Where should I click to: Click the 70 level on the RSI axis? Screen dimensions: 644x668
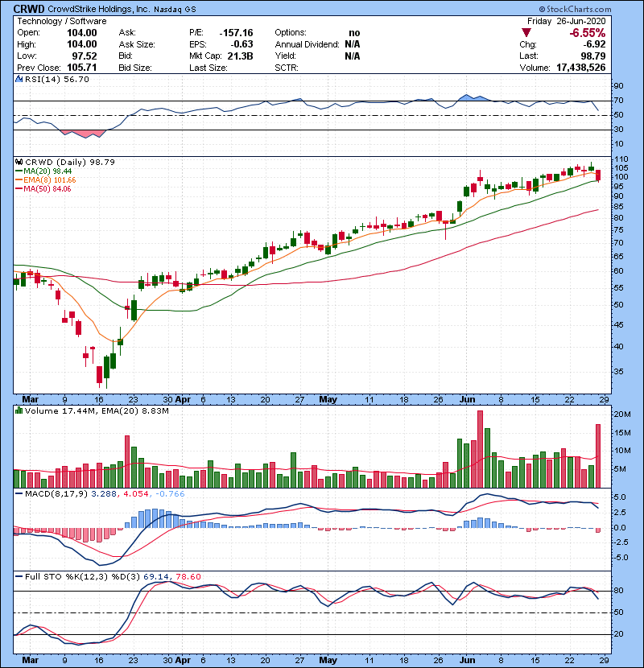(x=618, y=101)
